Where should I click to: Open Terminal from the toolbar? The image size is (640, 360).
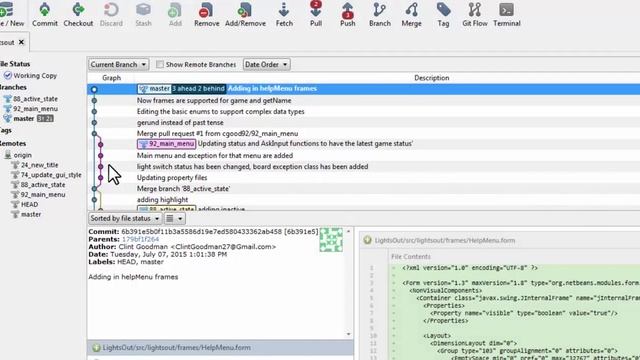click(x=507, y=14)
